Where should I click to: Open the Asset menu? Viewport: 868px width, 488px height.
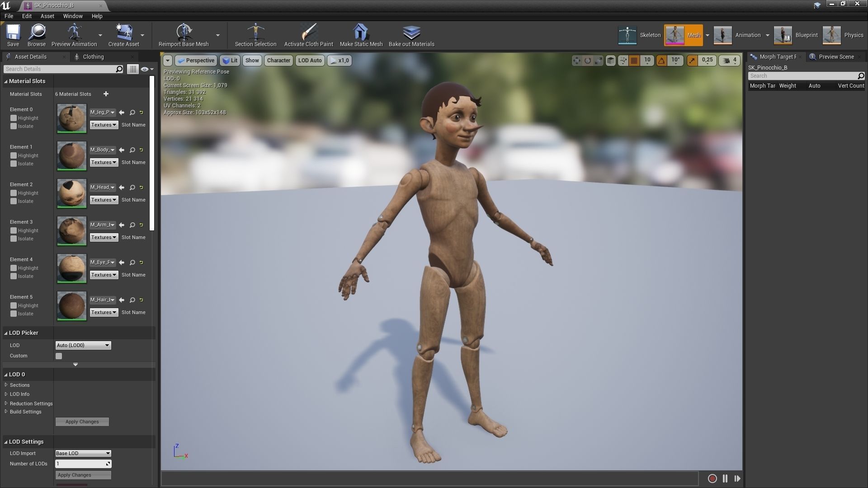47,16
